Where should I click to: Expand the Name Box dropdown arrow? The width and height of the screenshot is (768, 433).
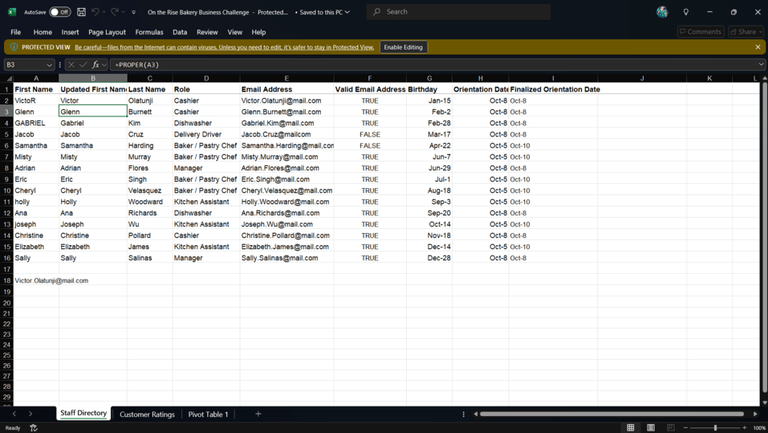pyautogui.click(x=49, y=65)
